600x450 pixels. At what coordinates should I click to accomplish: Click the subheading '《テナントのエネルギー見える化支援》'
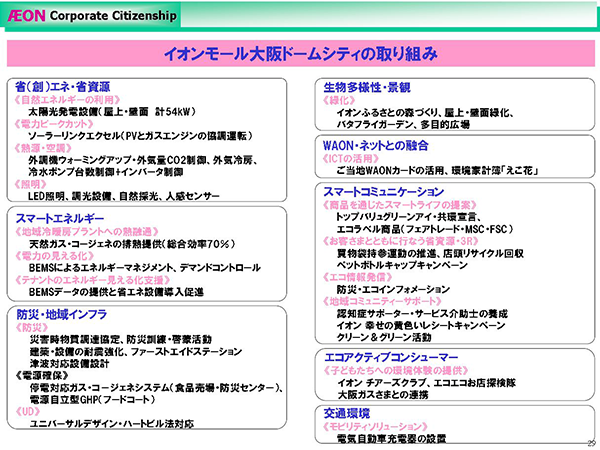tap(92, 280)
